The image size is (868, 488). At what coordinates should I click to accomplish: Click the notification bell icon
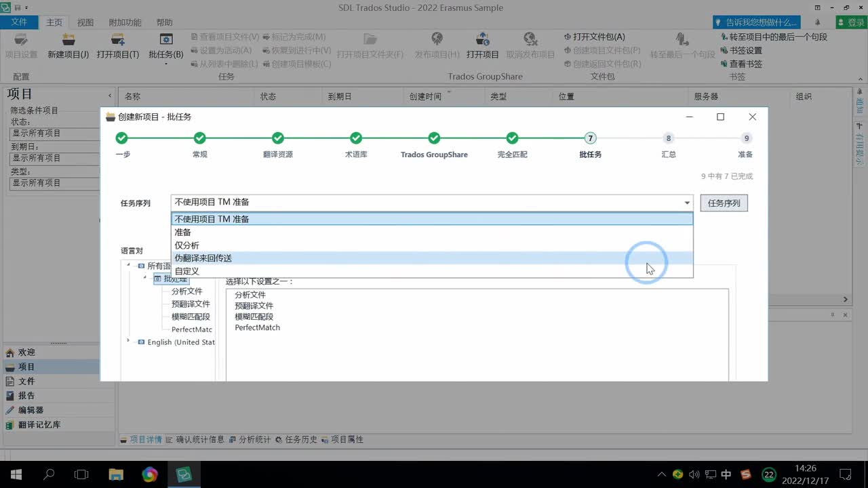[x=817, y=22]
